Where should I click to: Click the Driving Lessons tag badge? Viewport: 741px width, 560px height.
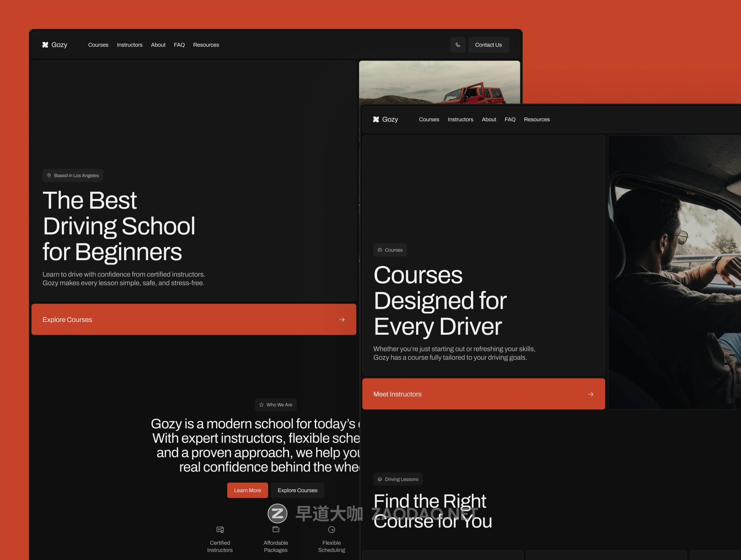coord(398,479)
